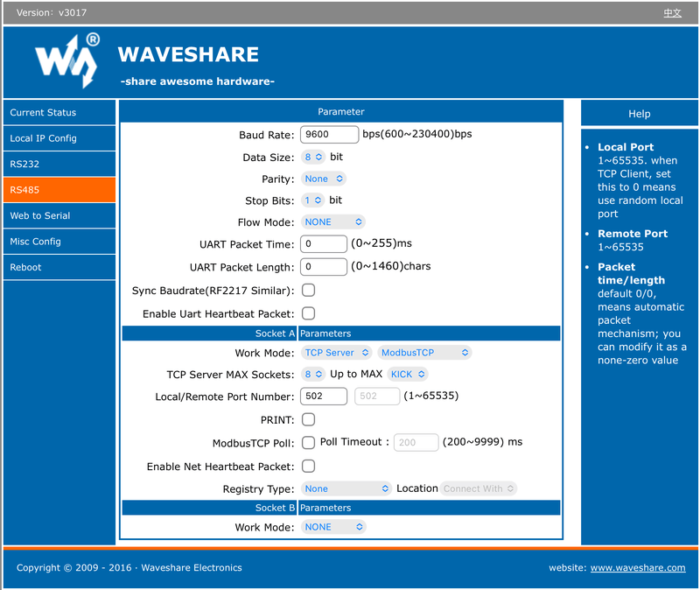Click the Help panel header

(640, 114)
